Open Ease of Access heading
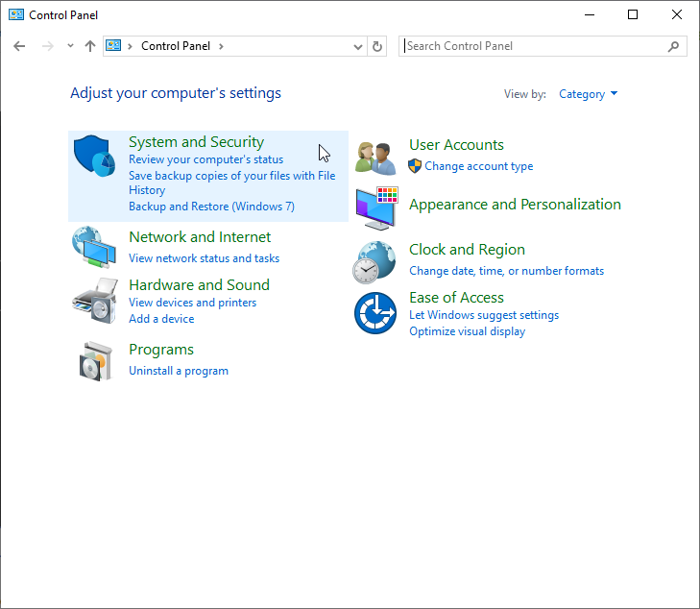Viewport: 700px width, 609px height. click(x=456, y=298)
